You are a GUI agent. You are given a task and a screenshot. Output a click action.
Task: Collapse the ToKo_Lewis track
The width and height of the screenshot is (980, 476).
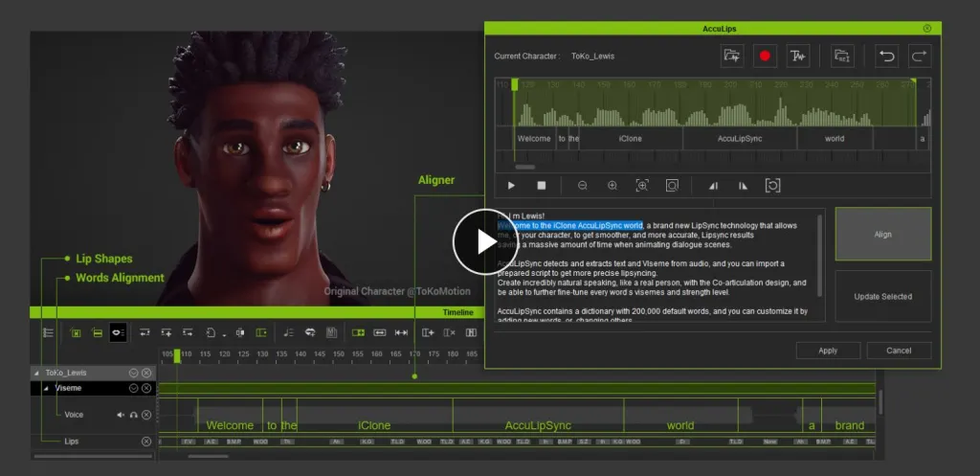tap(35, 373)
